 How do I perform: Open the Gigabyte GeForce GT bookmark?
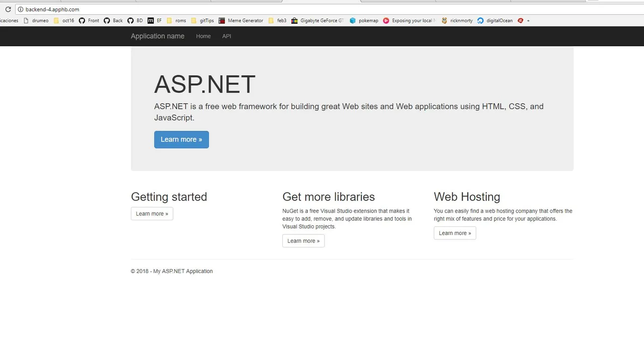tap(318, 21)
